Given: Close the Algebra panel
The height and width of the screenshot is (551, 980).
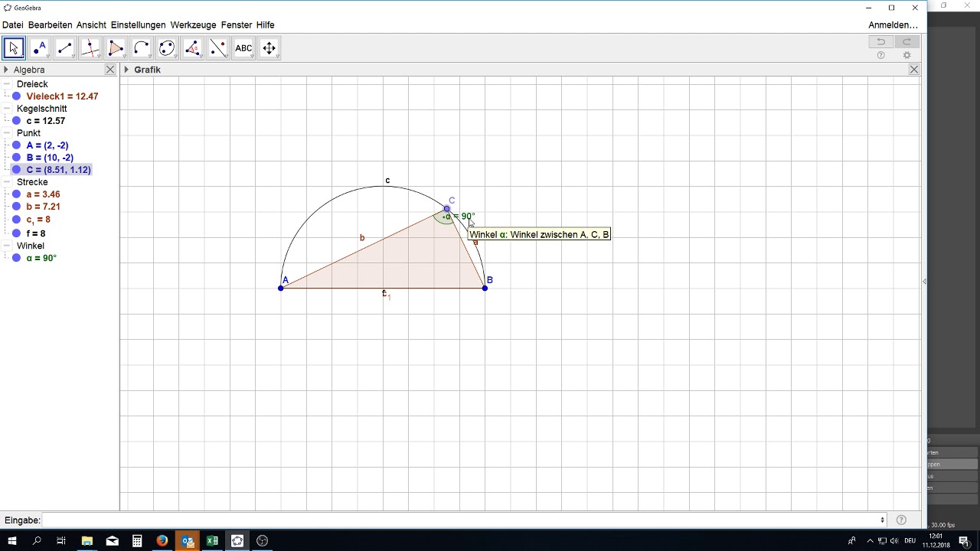Looking at the screenshot, I should (110, 70).
